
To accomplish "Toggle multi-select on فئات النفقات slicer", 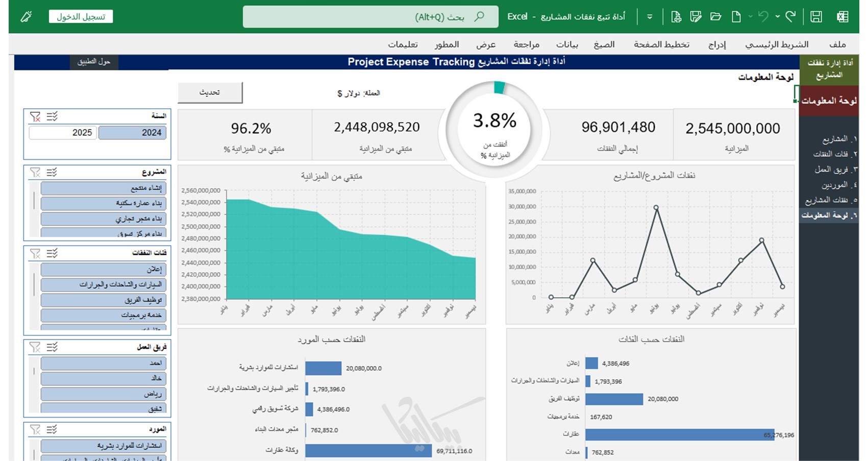I will coord(52,253).
